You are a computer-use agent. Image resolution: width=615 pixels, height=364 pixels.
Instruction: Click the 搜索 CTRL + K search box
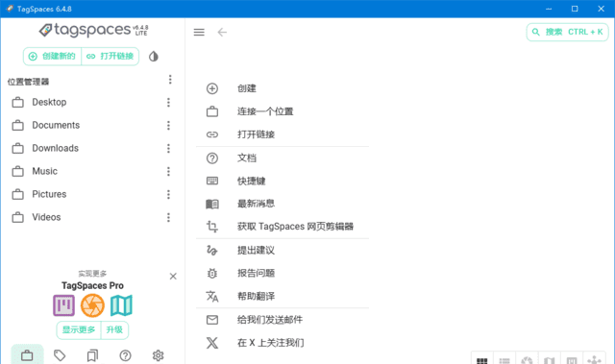pos(567,32)
